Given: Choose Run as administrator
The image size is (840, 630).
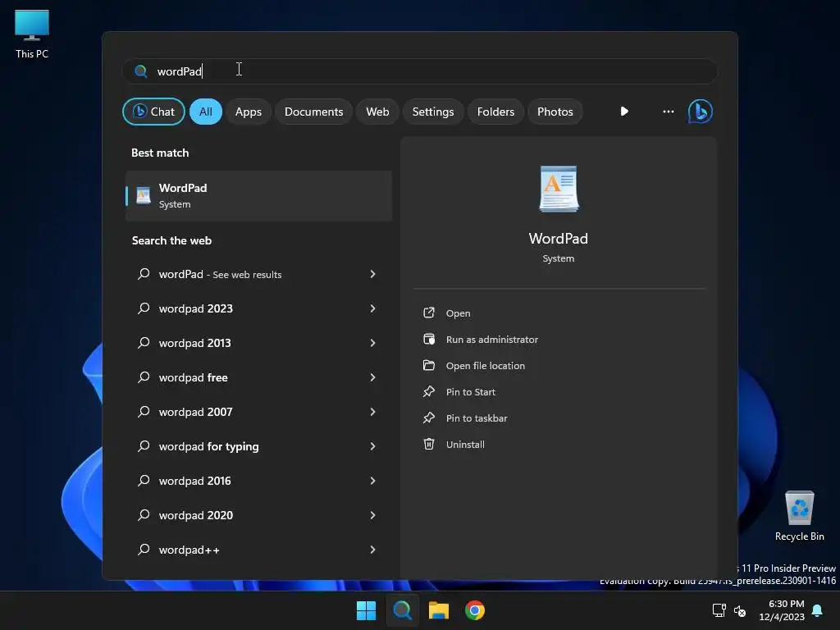Looking at the screenshot, I should click(492, 340).
